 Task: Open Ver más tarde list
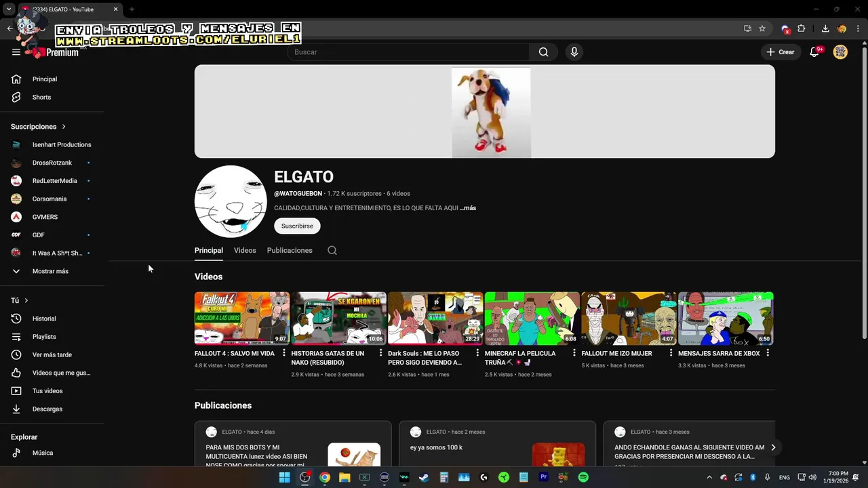(52, 354)
